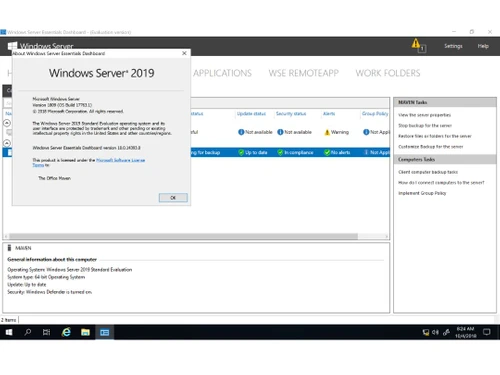Collapse the lower computer group chevron
Image resolution: width=500 pixels, height=375 pixels.
tap(7, 143)
